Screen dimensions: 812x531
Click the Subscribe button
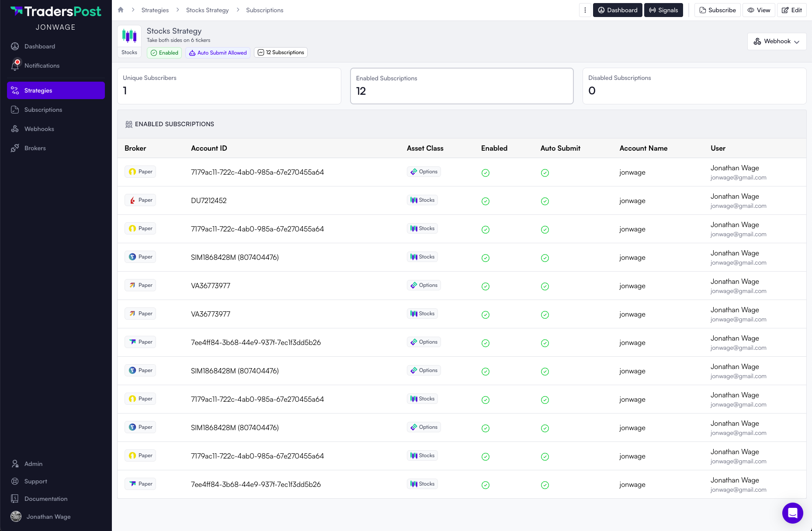point(717,10)
